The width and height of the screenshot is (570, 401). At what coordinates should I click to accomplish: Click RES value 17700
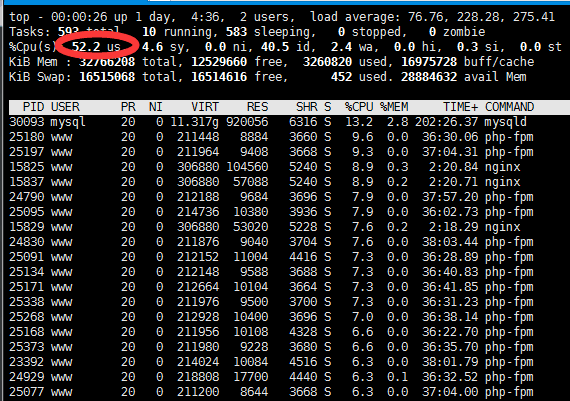tap(250, 377)
